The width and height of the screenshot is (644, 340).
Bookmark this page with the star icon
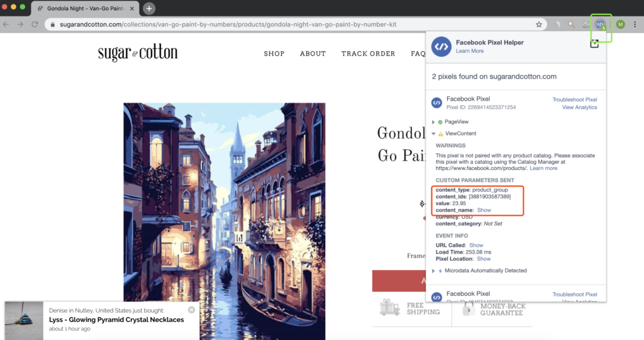coord(538,25)
